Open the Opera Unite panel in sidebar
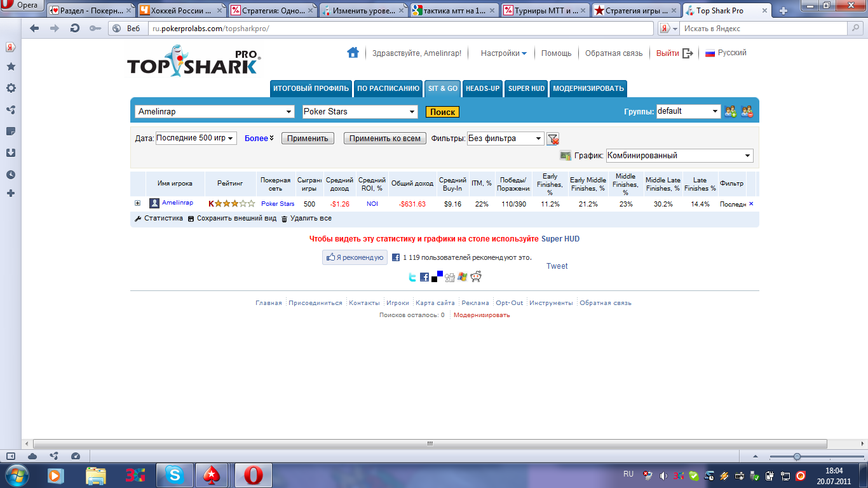The width and height of the screenshot is (868, 488). click(11, 110)
